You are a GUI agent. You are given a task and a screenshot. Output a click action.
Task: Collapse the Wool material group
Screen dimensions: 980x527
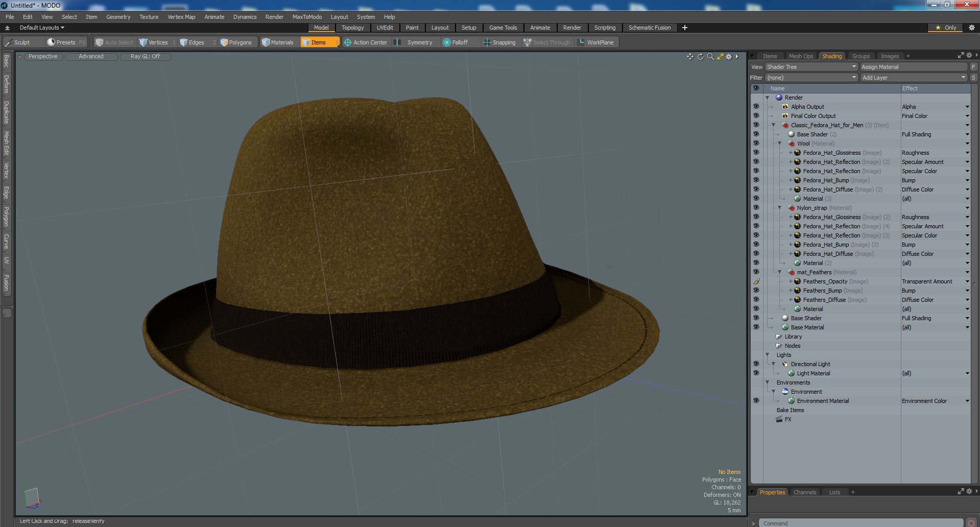click(x=779, y=143)
